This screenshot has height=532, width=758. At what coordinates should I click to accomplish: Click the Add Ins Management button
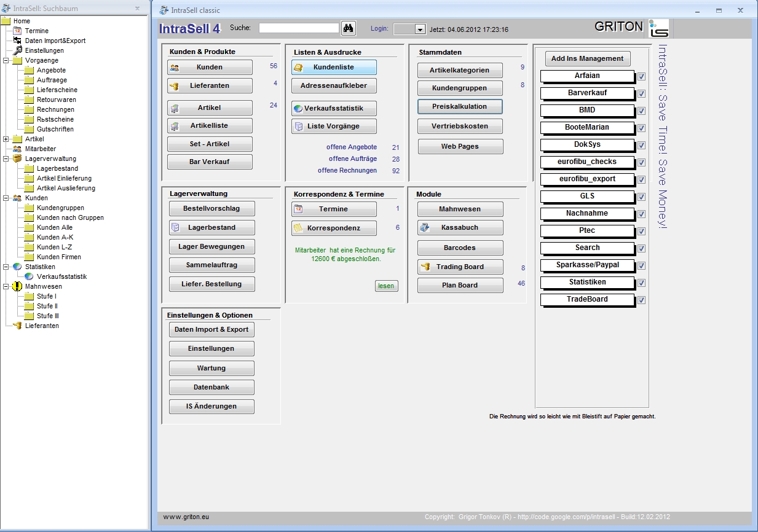pos(588,59)
